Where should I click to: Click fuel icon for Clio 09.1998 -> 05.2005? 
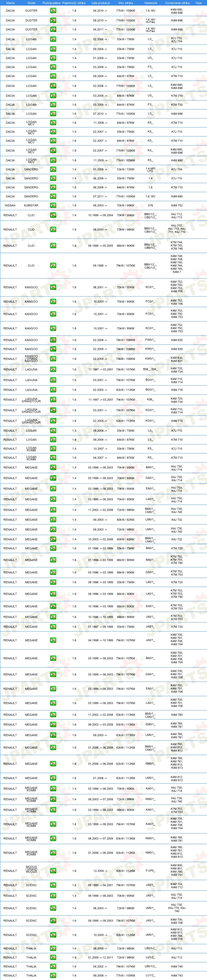click(53, 246)
